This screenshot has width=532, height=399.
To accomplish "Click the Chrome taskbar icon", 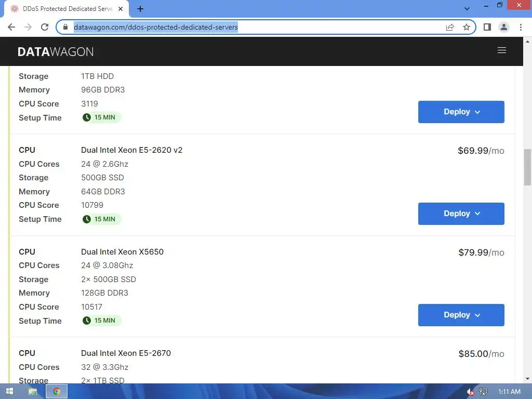I will [x=57, y=392].
